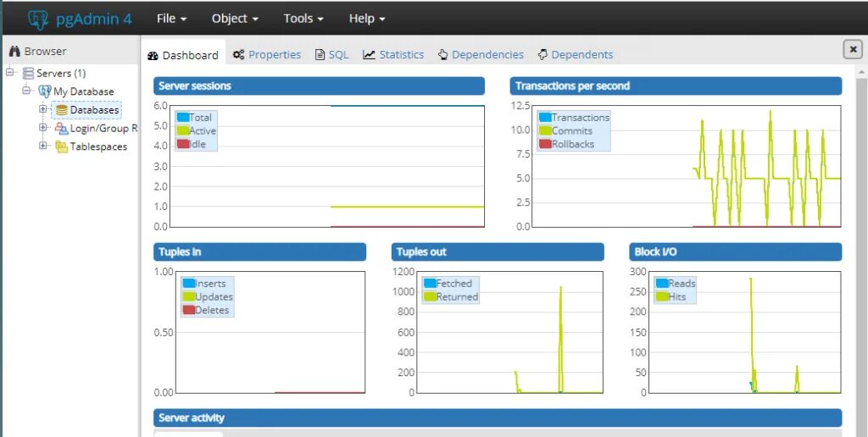Click the Dependencies hand icon on tab
Viewport: 868px width, 437px height.
(442, 55)
